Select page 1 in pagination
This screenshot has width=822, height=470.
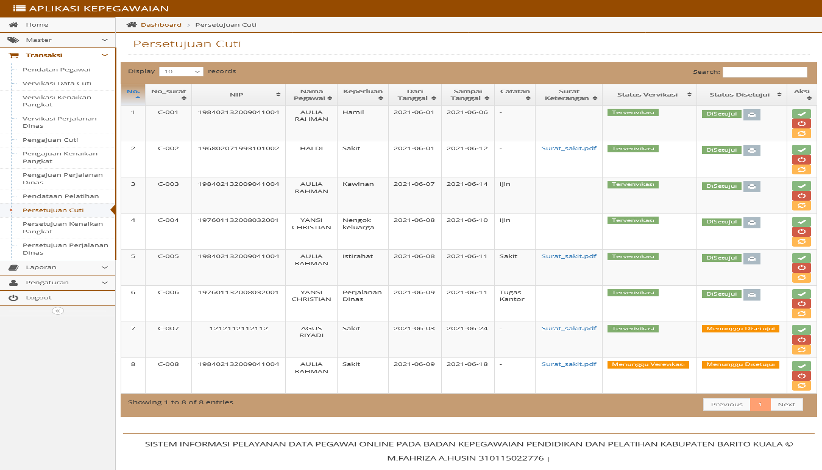coord(760,405)
